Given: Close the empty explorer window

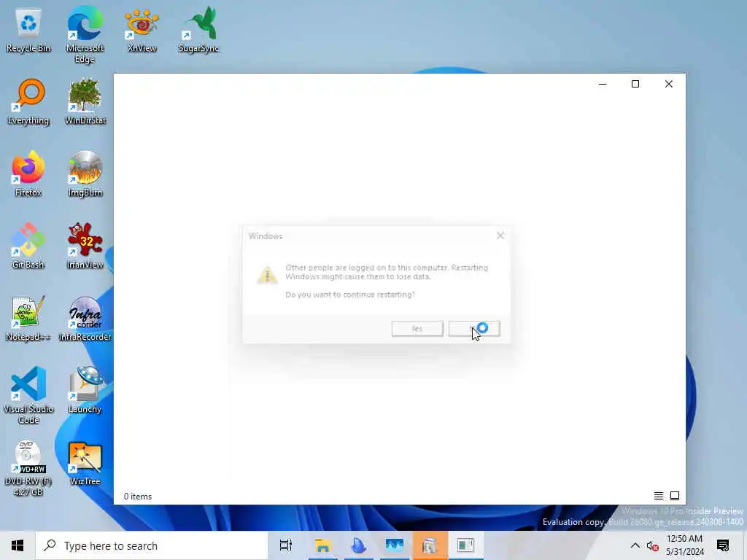Looking at the screenshot, I should [669, 84].
